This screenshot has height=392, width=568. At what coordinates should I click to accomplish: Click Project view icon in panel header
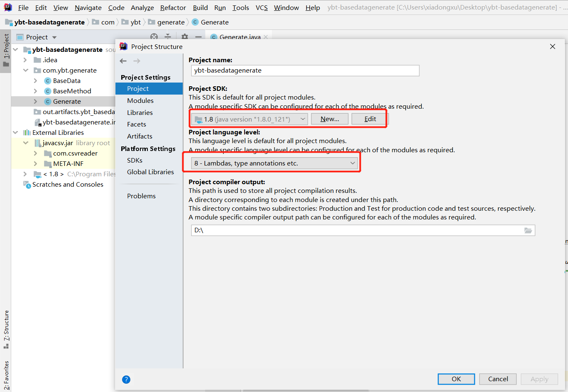[20, 37]
